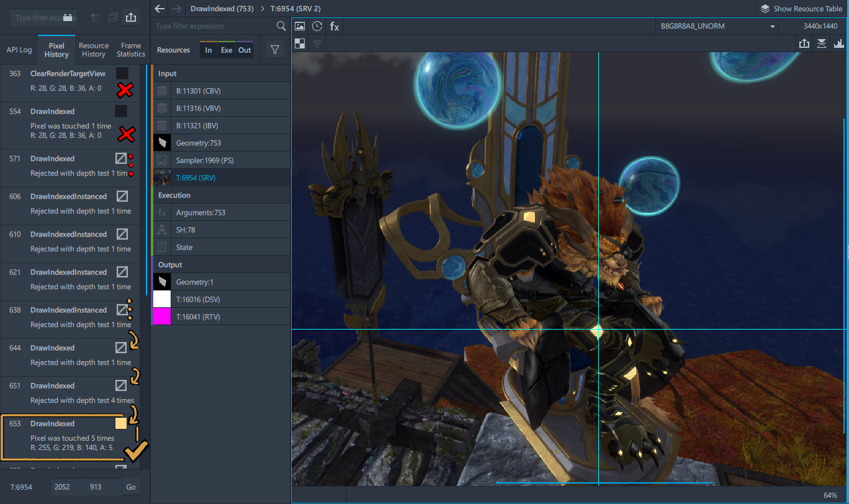This screenshot has width=849, height=504.
Task: Open the B8G8R8A8_UNORM format dropdown
Action: (x=717, y=26)
